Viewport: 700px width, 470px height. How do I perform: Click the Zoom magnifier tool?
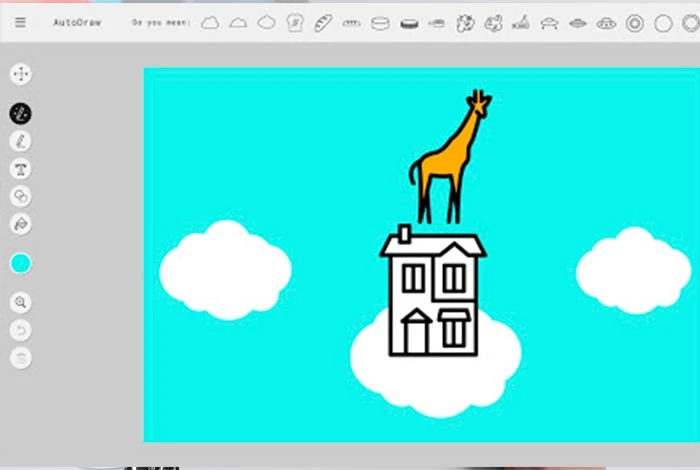click(21, 302)
